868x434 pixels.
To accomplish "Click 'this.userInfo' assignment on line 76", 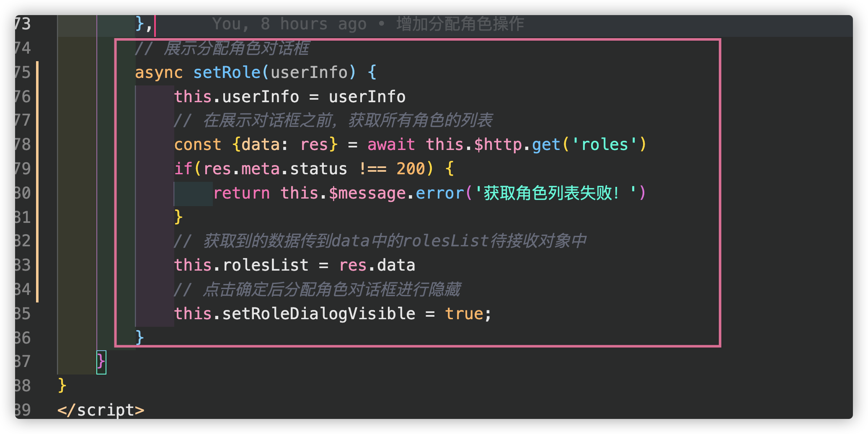I will pos(237,97).
